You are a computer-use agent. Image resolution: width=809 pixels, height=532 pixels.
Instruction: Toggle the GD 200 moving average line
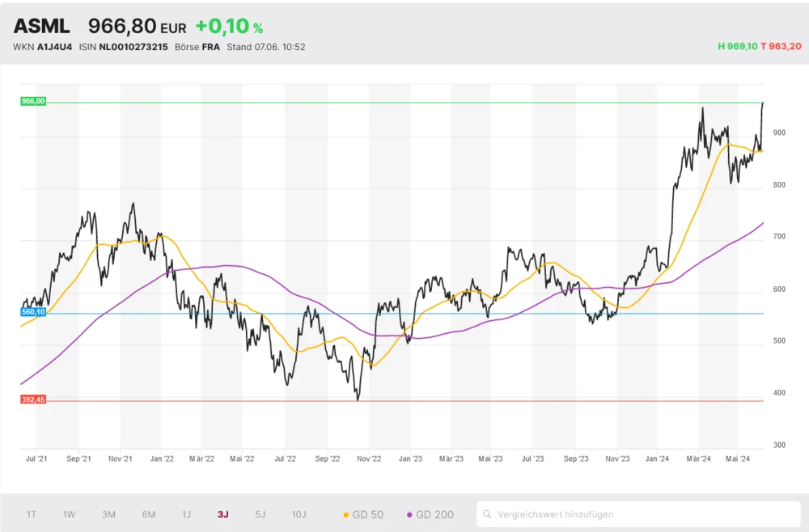pyautogui.click(x=432, y=514)
